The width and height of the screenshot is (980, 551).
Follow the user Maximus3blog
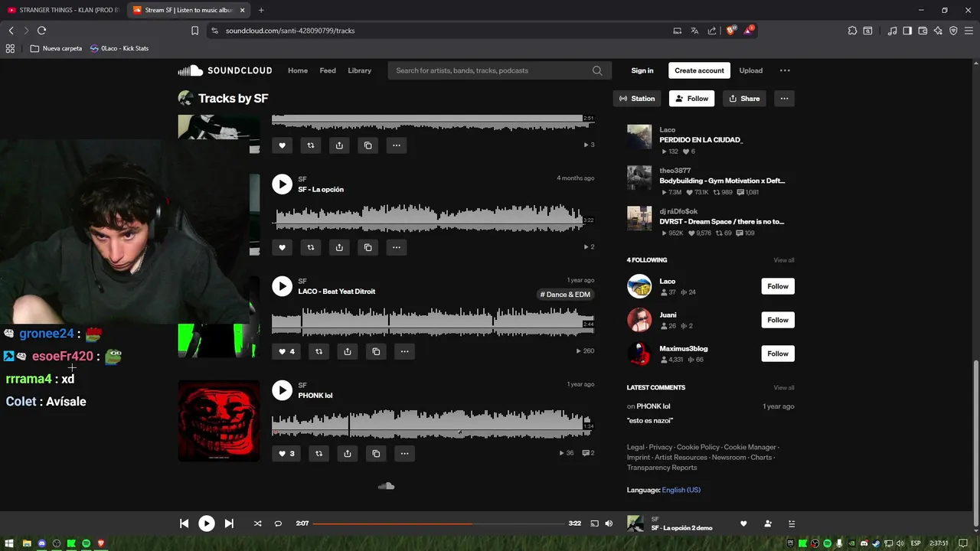coord(778,354)
